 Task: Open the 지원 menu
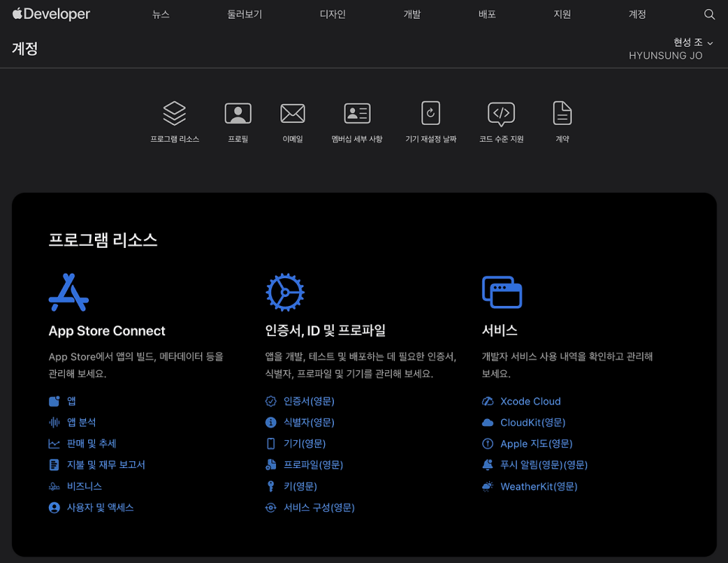coord(562,14)
